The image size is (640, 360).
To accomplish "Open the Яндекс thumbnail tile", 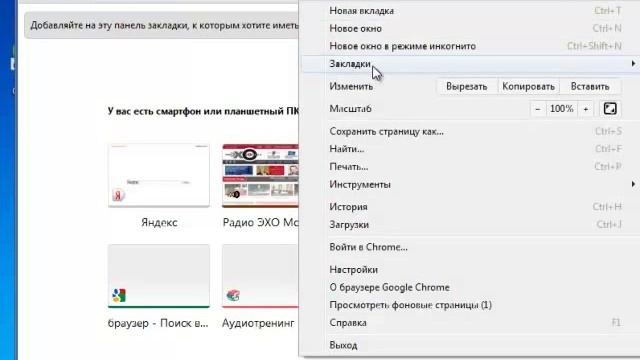I will 159,175.
